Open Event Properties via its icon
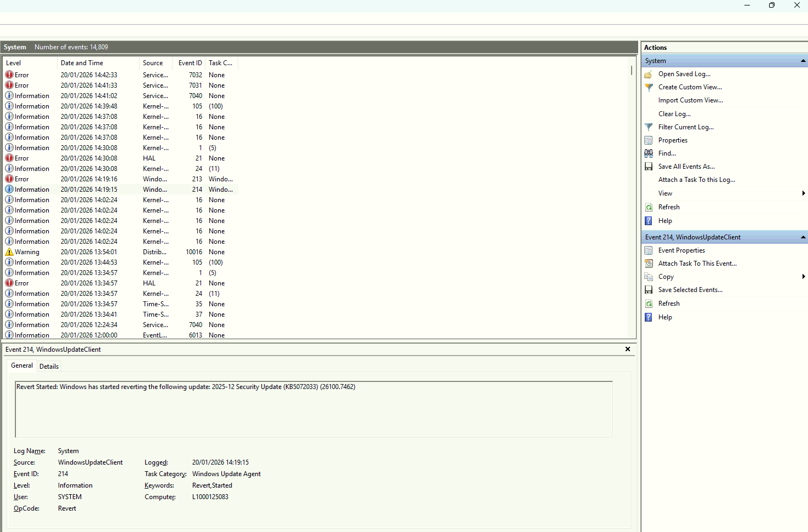The height and width of the screenshot is (532, 808). tap(649, 250)
